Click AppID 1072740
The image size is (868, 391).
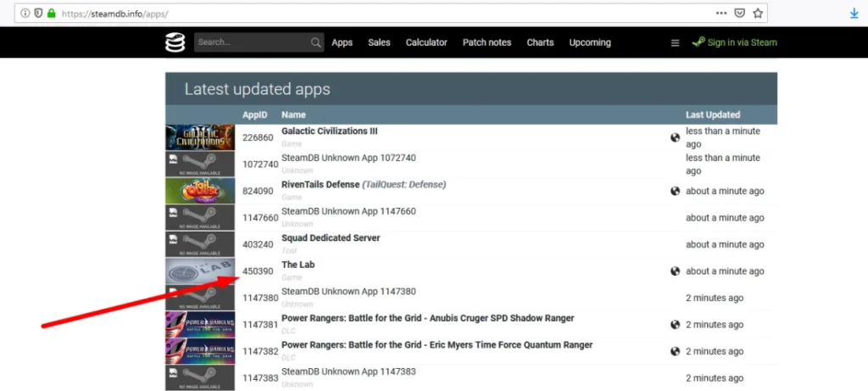pyautogui.click(x=260, y=165)
